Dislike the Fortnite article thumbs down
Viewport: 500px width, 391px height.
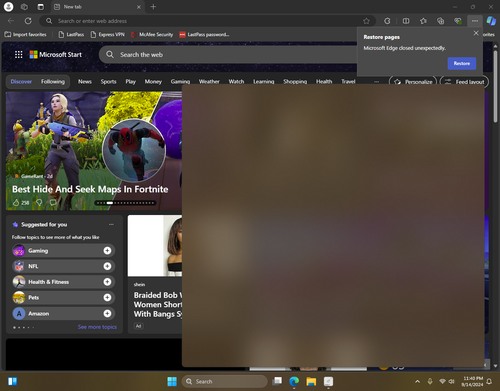tap(39, 202)
